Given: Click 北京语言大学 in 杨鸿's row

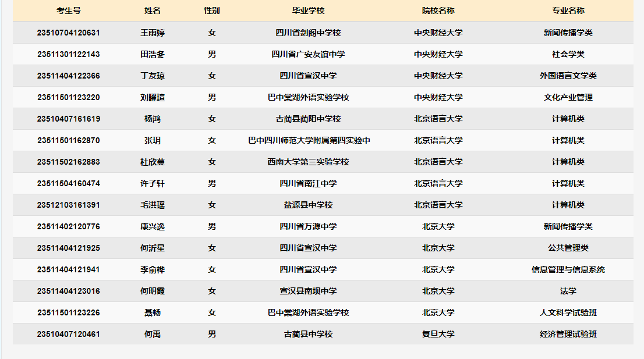Looking at the screenshot, I should pos(438,119).
